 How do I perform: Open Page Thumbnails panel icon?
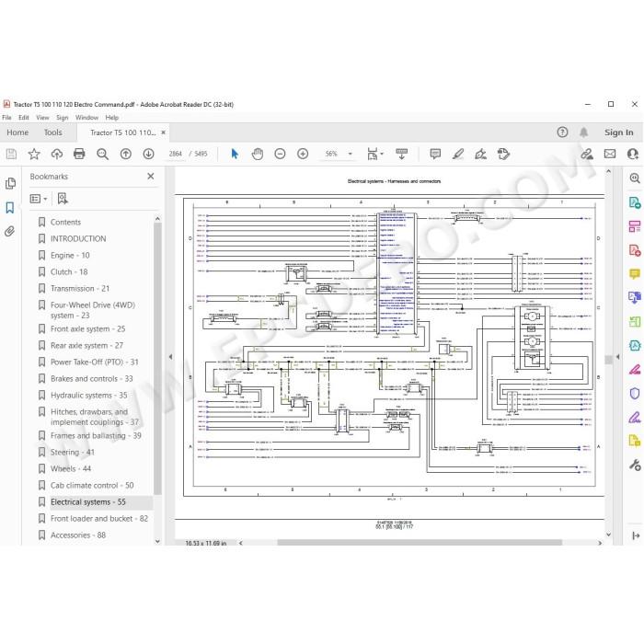[10, 184]
